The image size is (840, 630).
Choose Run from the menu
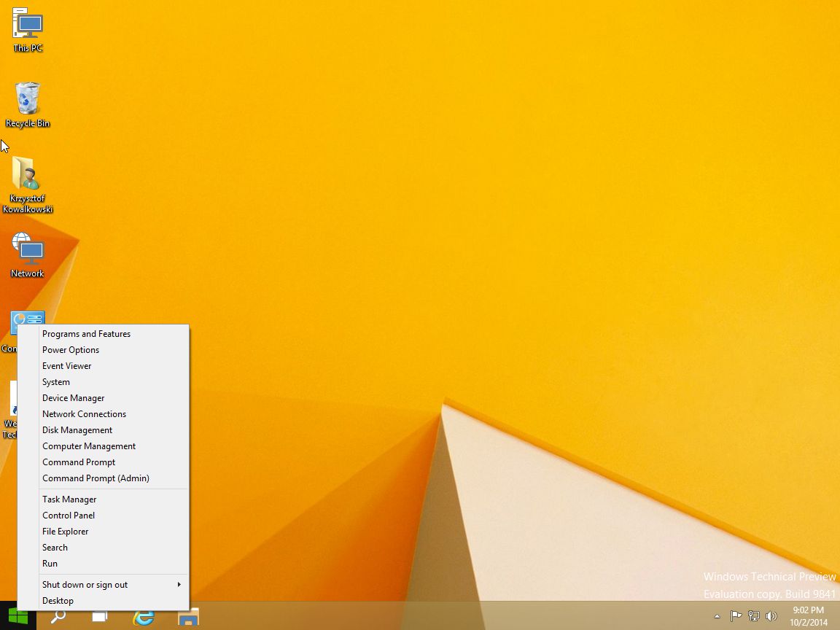pyautogui.click(x=104, y=564)
